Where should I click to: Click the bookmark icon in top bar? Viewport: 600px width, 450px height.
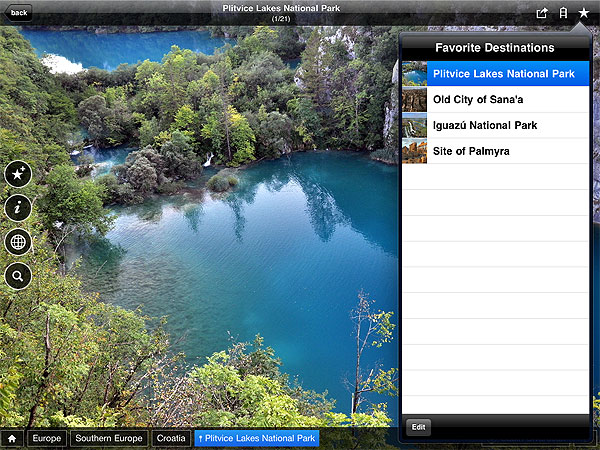[x=563, y=13]
